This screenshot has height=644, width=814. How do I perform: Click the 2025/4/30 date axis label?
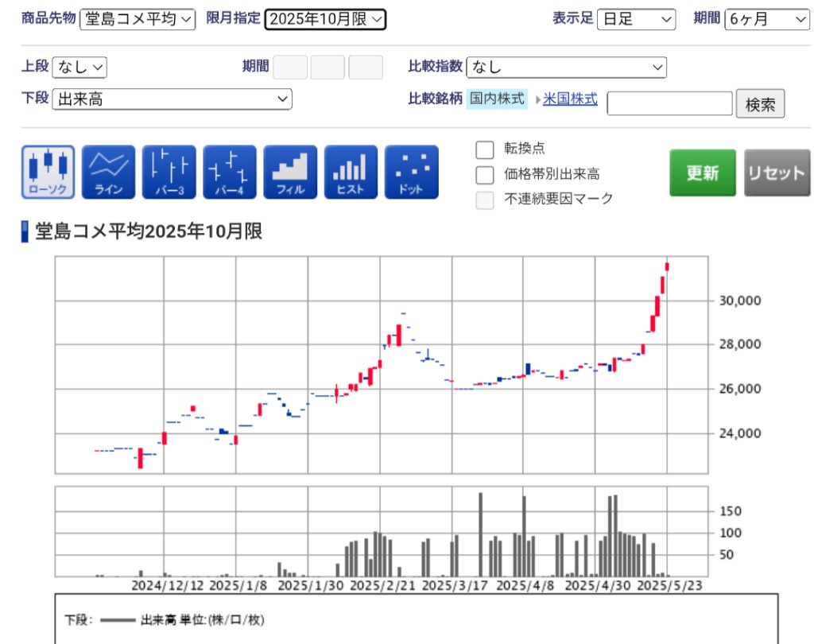[598, 586]
